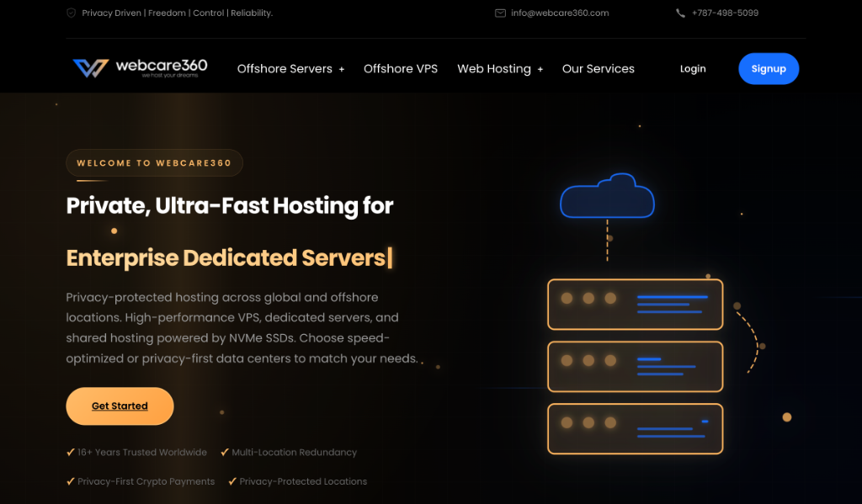Open Our Services in navigation
Viewport: 862px width, 504px height.
(x=599, y=69)
